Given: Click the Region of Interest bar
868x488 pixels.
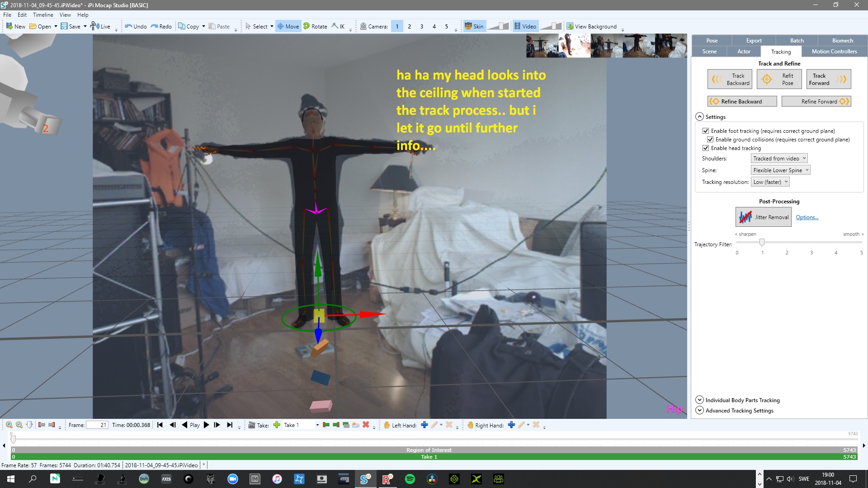Looking at the screenshot, I should click(x=434, y=450).
